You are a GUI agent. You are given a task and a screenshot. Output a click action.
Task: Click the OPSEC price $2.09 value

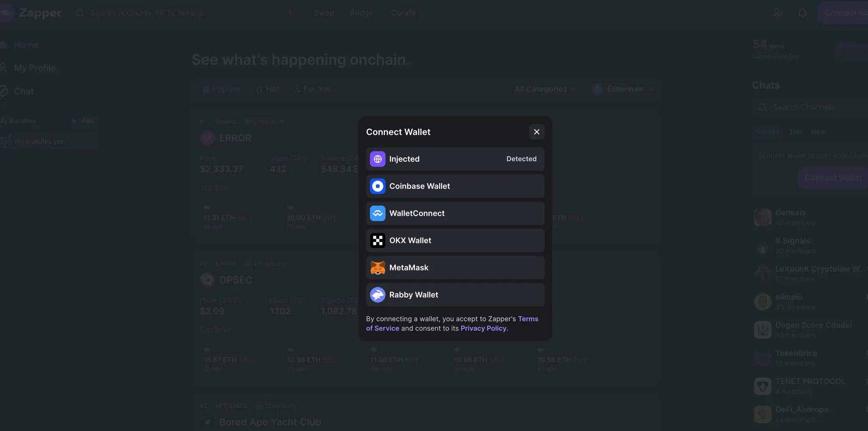pos(212,311)
